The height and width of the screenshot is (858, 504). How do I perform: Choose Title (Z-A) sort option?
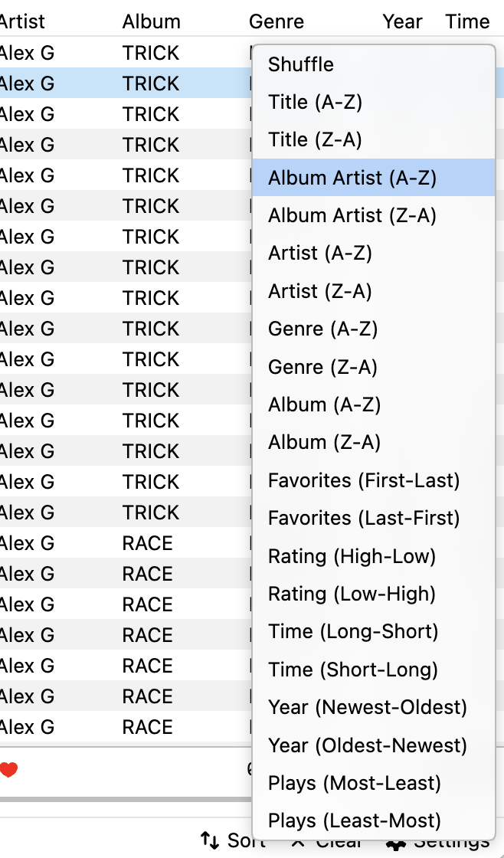pos(374,139)
